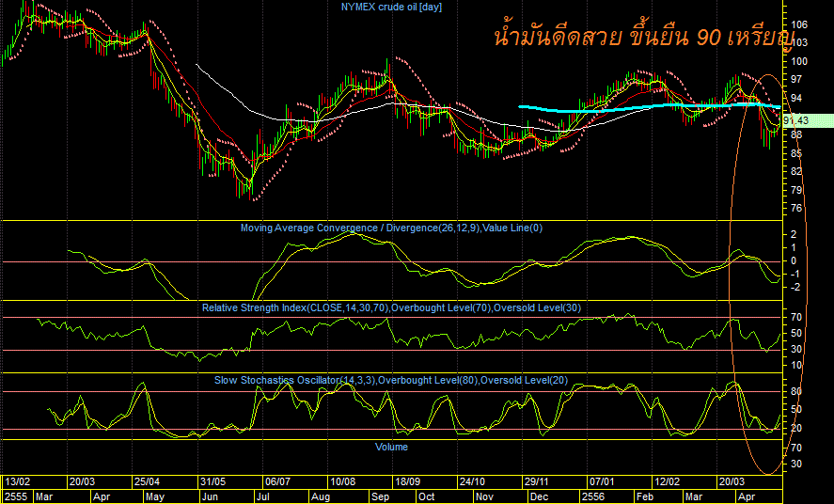Image resolution: width=834 pixels, height=504 pixels.
Task: Select the 25/04 date label
Action: click(x=147, y=481)
